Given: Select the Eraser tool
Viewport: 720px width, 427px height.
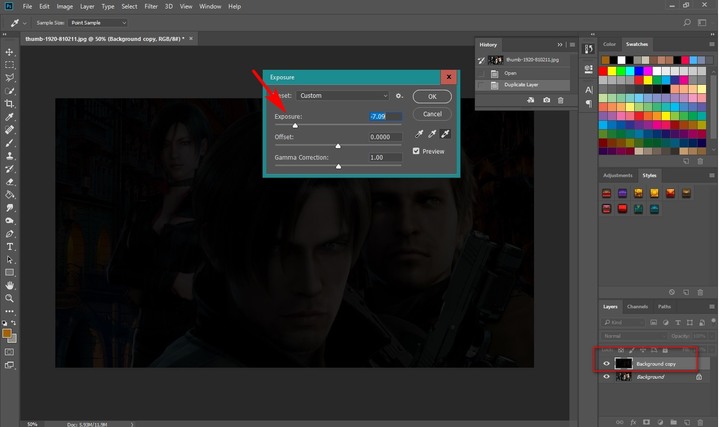Looking at the screenshot, I should click(10, 182).
